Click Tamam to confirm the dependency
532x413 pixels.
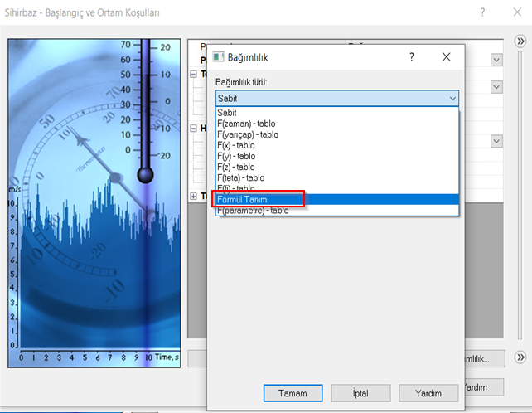click(x=293, y=393)
